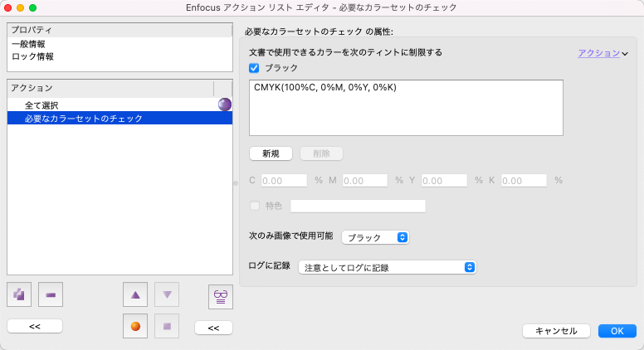Start recording with orange circle button
Screen dimensions: 644x350
click(x=135, y=326)
